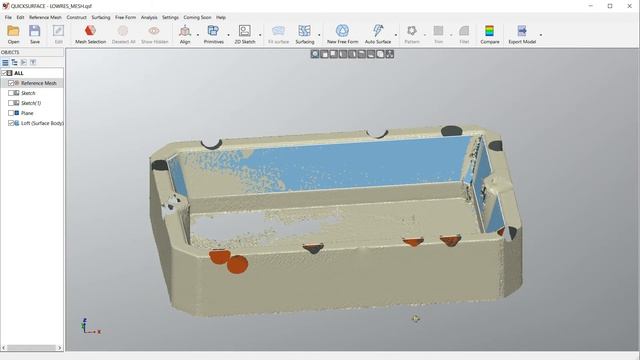Image resolution: width=640 pixels, height=360 pixels.
Task: Open the 2D Sketch tool
Action: (x=245, y=31)
